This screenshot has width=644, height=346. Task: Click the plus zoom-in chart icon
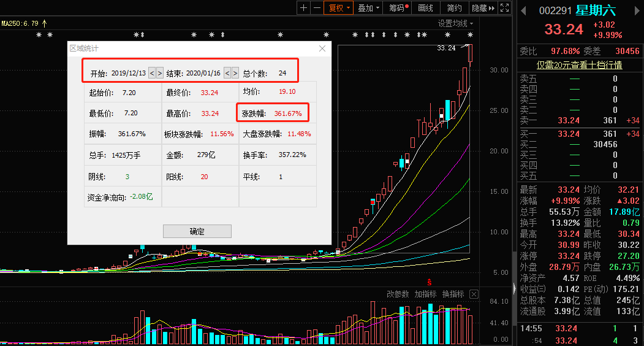(304, 8)
